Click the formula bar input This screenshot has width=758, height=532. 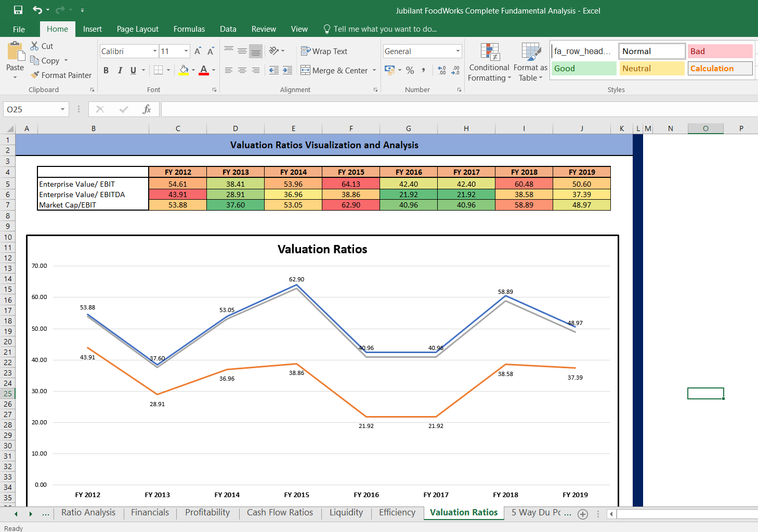point(460,109)
